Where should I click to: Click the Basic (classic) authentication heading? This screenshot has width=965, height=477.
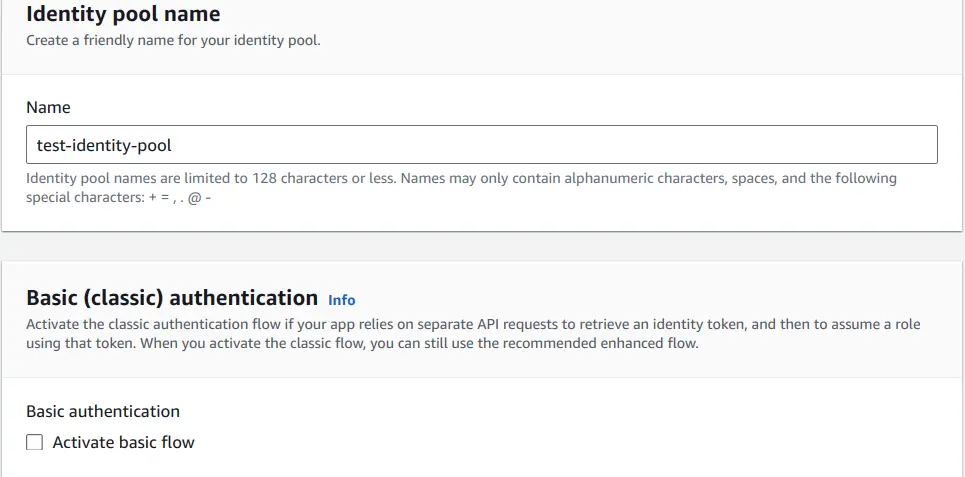click(172, 298)
